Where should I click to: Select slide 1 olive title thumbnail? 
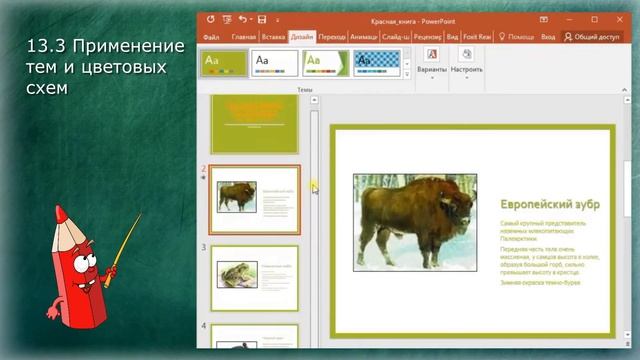255,124
